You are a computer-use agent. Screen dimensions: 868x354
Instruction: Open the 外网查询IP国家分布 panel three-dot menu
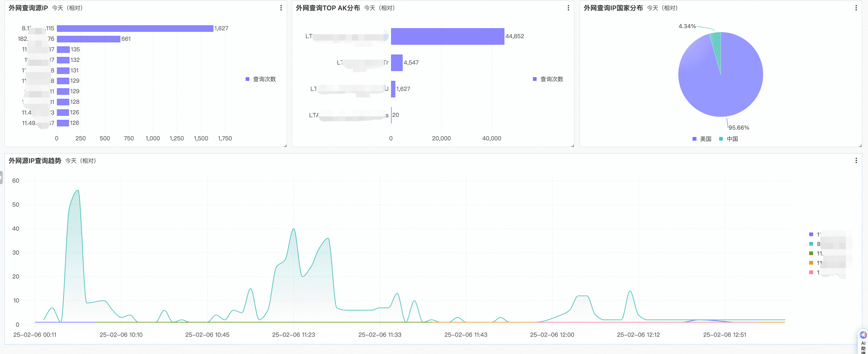pos(856,8)
